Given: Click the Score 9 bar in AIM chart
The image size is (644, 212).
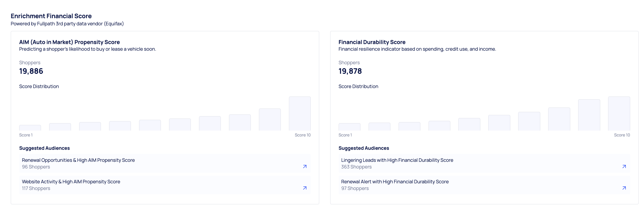Looking at the screenshot, I should 270,120.
